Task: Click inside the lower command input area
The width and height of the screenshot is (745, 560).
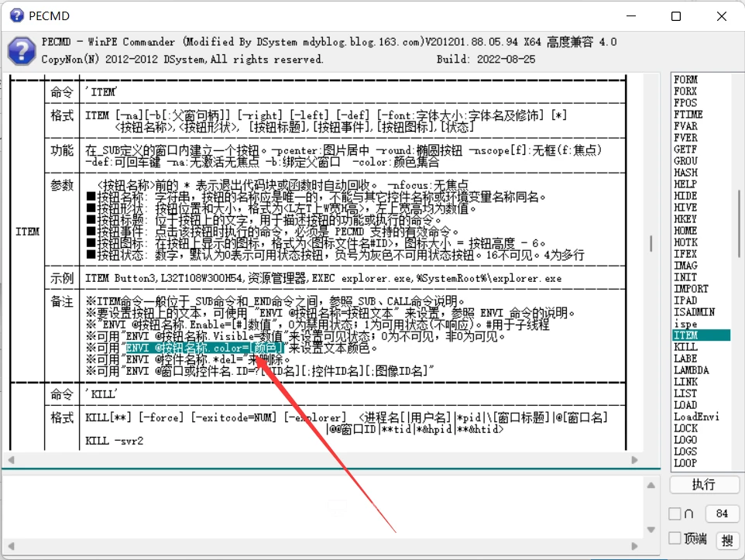Action: 323,507
